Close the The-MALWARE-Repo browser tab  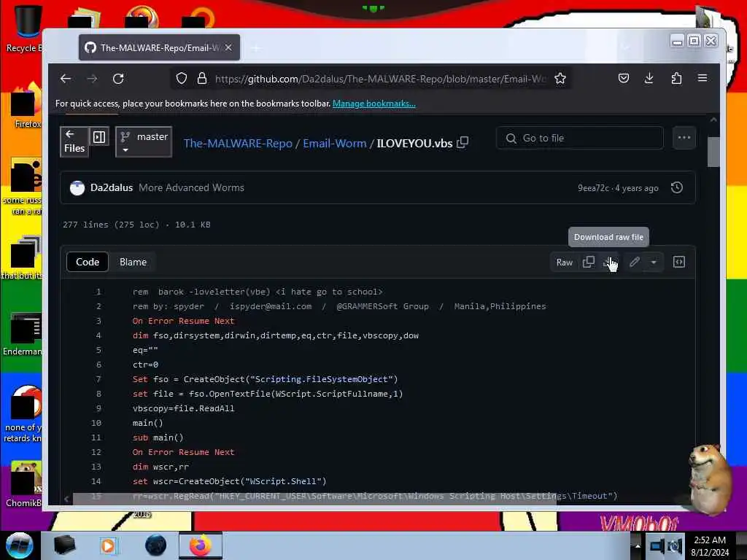tap(228, 47)
